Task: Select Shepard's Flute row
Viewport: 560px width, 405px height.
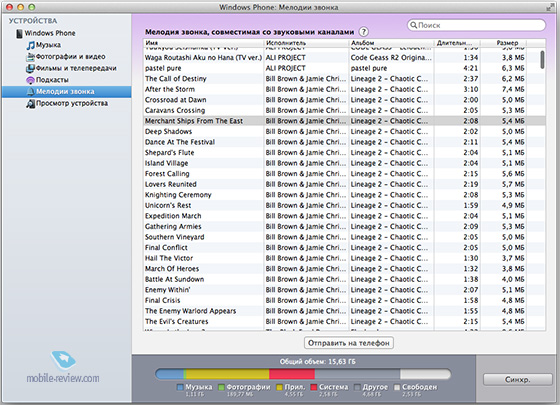Action: tap(344, 152)
